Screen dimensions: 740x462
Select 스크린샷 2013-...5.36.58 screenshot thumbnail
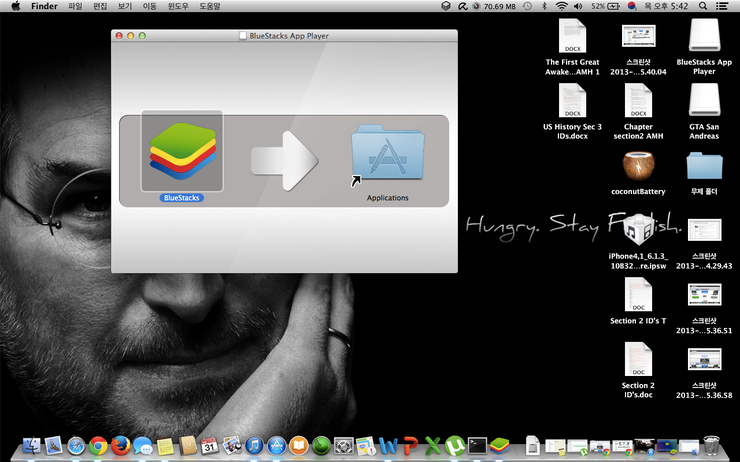tap(704, 373)
